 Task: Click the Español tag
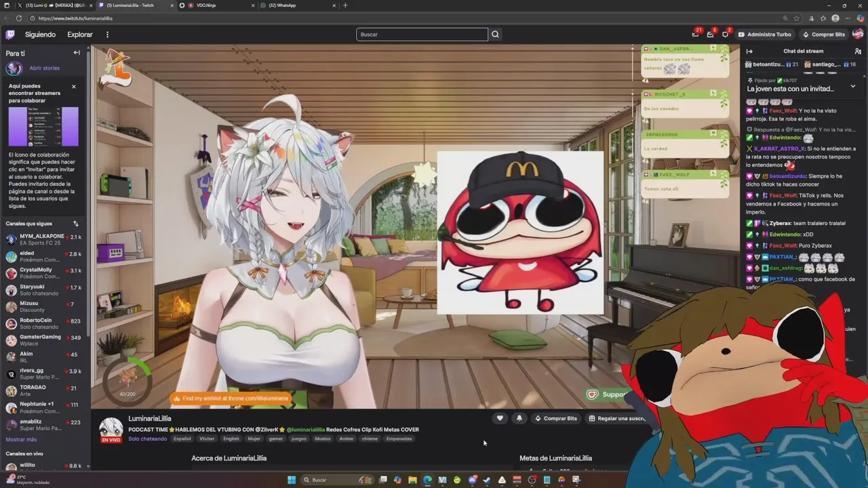pos(182,439)
